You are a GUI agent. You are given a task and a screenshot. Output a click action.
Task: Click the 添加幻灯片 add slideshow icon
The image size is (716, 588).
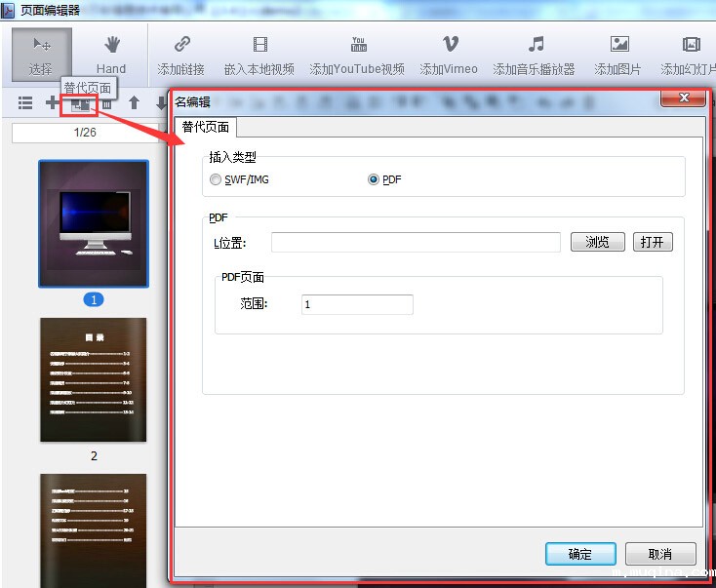tap(690, 55)
